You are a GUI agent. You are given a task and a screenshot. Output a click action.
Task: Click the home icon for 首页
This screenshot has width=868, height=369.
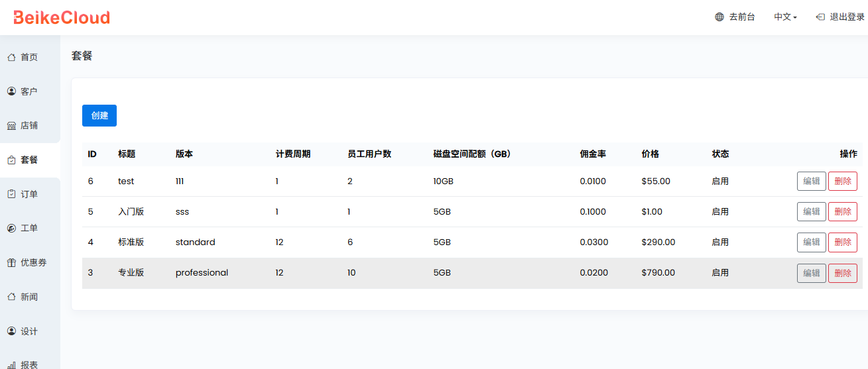11,57
